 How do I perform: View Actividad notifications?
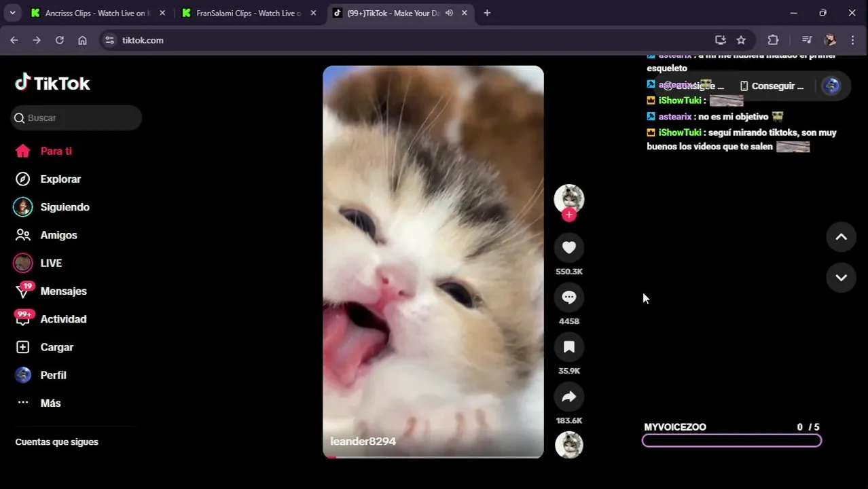(x=63, y=319)
